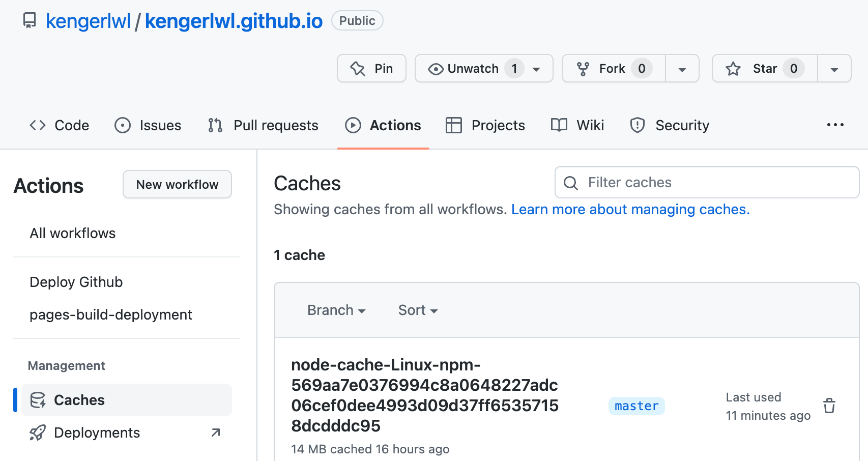The width and height of the screenshot is (868, 461).
Task: Click the node-cache-Linux-npm cache key text
Action: (425, 395)
